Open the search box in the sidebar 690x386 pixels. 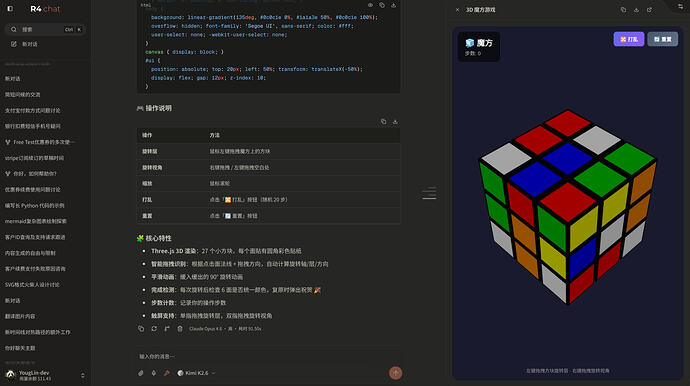point(45,29)
